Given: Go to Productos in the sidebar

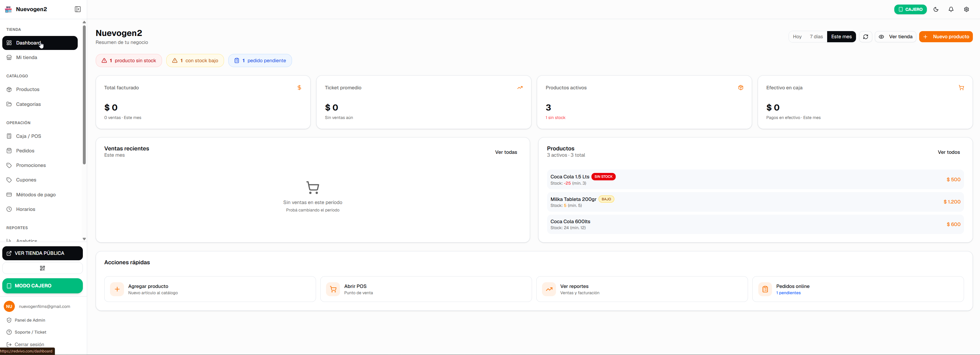Looking at the screenshot, I should [40, 89].
